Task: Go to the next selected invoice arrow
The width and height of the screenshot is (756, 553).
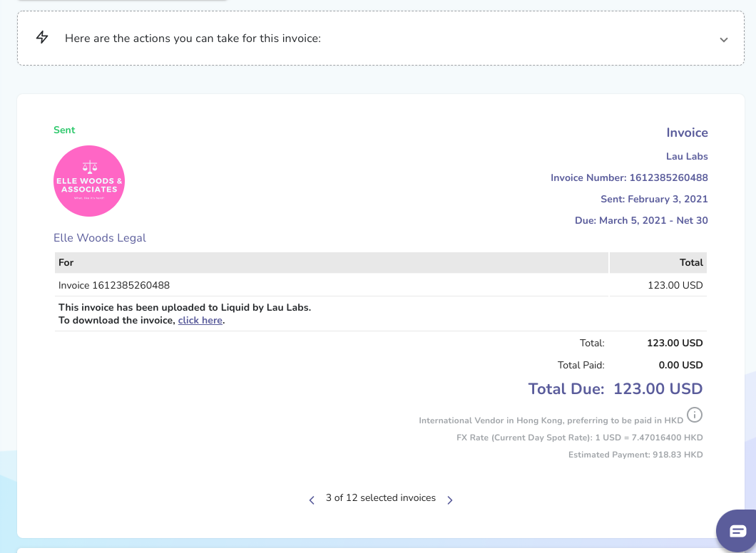Action: (450, 500)
